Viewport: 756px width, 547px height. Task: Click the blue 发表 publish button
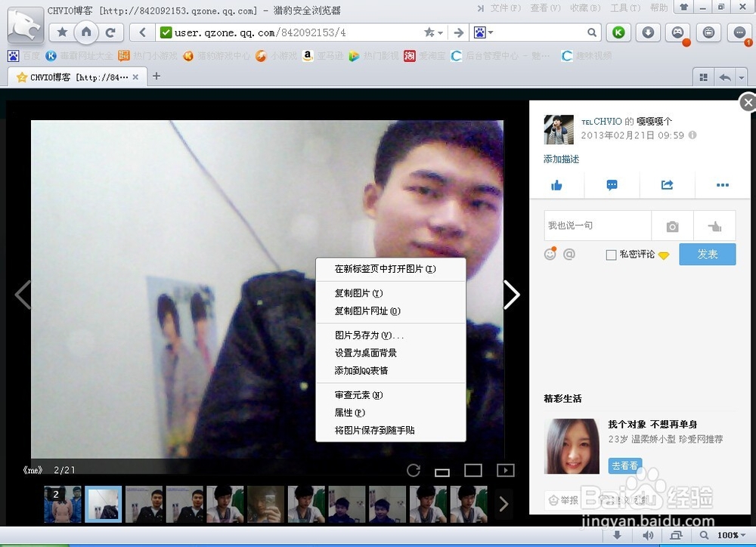click(707, 255)
